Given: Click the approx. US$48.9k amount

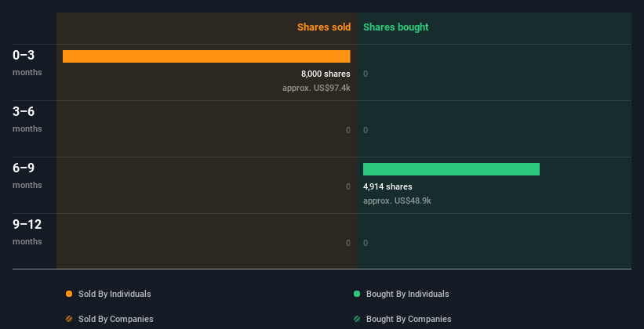Looking at the screenshot, I should [x=397, y=201].
